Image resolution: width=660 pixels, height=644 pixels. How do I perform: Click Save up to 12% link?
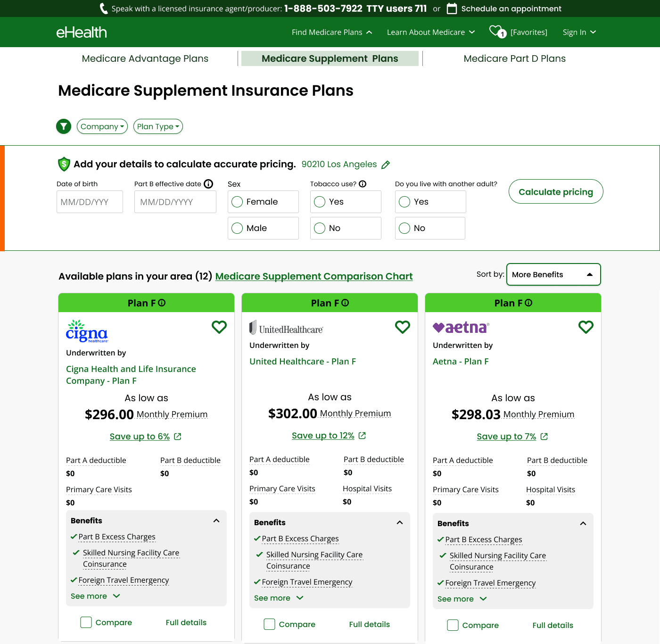[323, 436]
